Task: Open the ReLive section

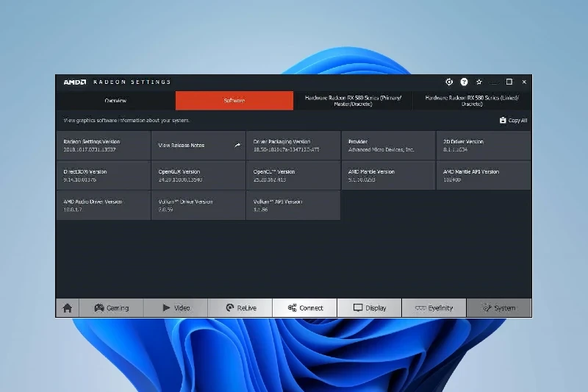Action: click(240, 308)
